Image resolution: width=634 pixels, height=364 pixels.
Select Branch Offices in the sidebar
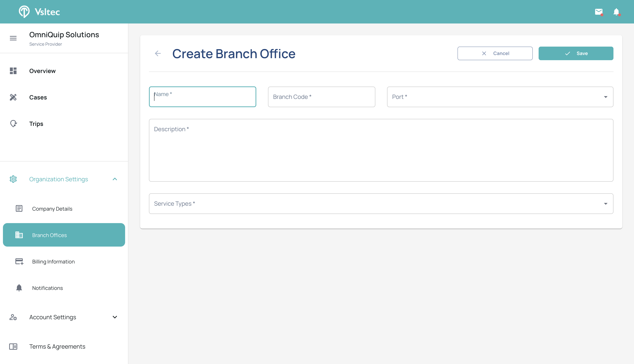(x=64, y=235)
